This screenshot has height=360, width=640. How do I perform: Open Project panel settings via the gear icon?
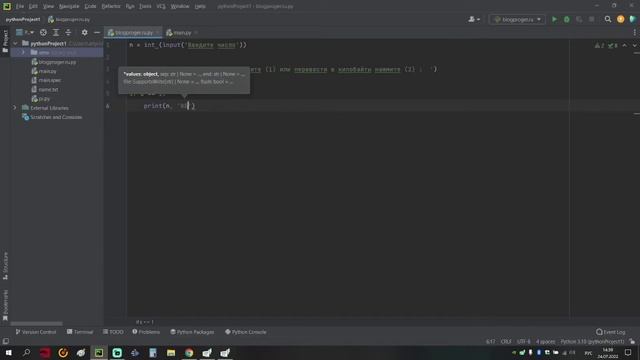[84, 32]
